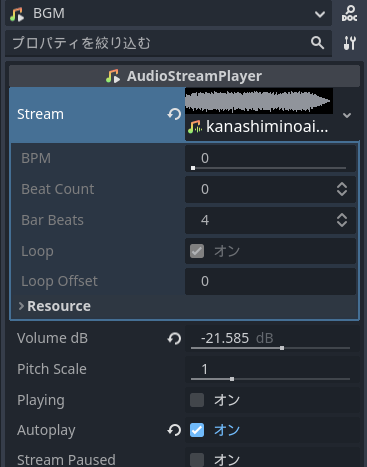Viewport: 367px width, 467px height.
Task: Select the Stream property label
Action: coord(40,114)
